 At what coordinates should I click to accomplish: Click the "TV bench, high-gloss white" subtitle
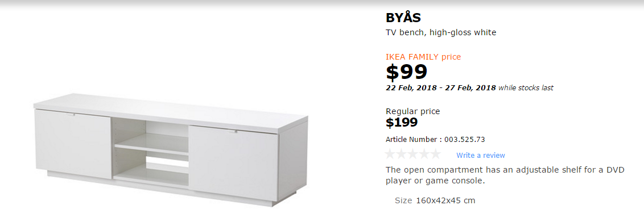[441, 32]
